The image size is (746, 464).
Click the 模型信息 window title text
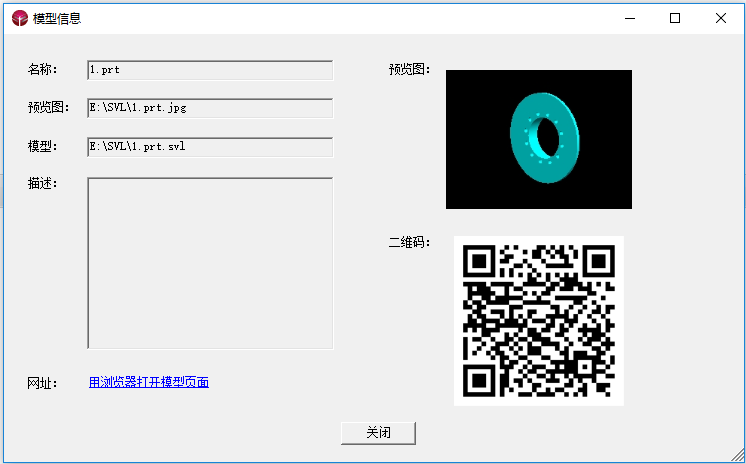(x=57, y=19)
